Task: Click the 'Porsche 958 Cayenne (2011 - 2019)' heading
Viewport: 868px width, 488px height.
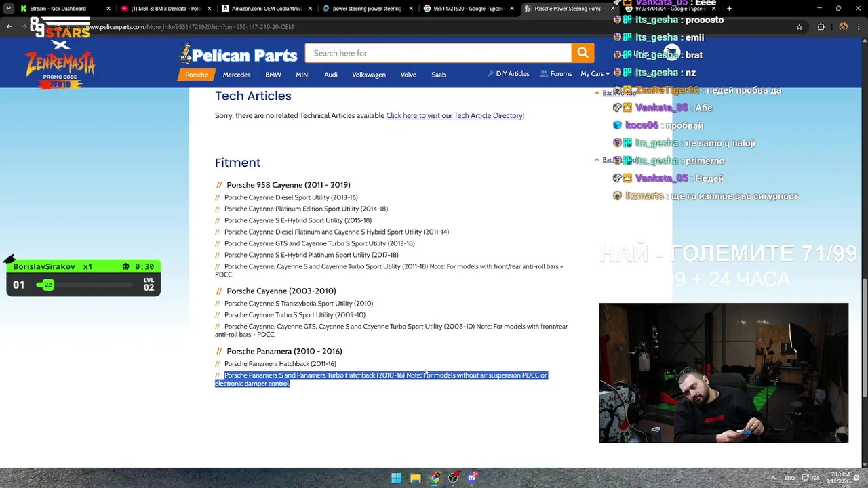Action: tap(288, 185)
